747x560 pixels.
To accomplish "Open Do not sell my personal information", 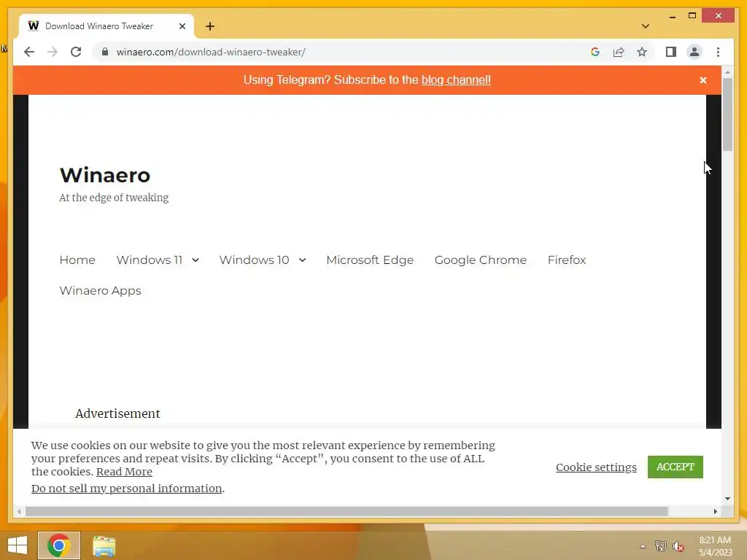I will coord(127,489).
